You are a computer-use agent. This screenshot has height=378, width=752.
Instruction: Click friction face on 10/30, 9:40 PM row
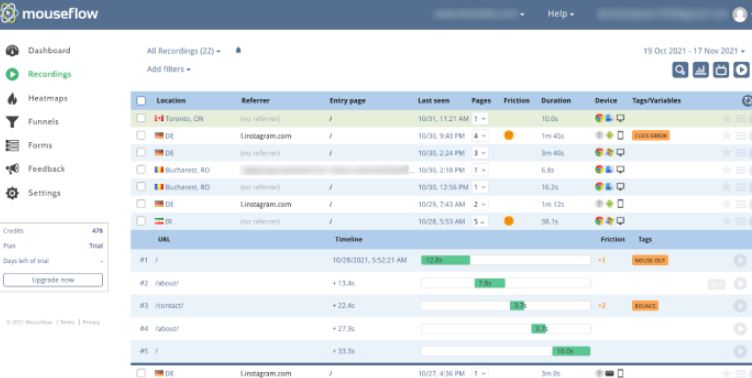click(509, 135)
